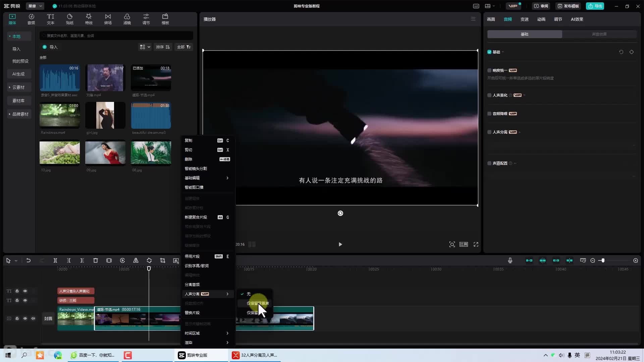Open the 菜单 dropdown in title bar
Image resolution: width=644 pixels, height=362 pixels.
pyautogui.click(x=35, y=6)
